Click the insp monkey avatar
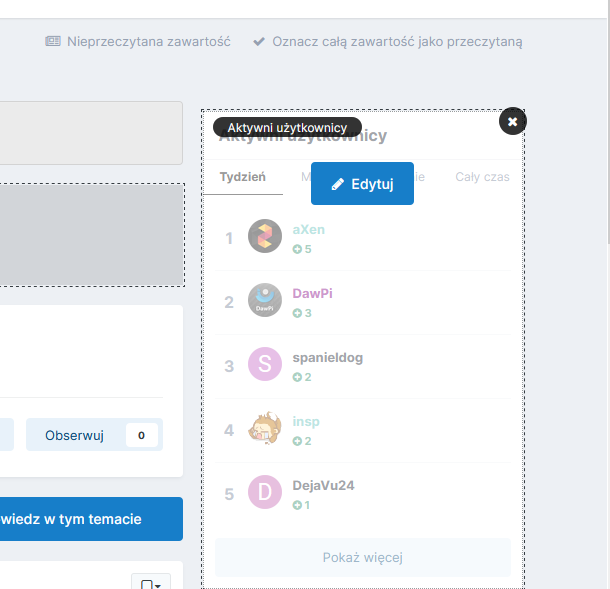 tap(265, 429)
